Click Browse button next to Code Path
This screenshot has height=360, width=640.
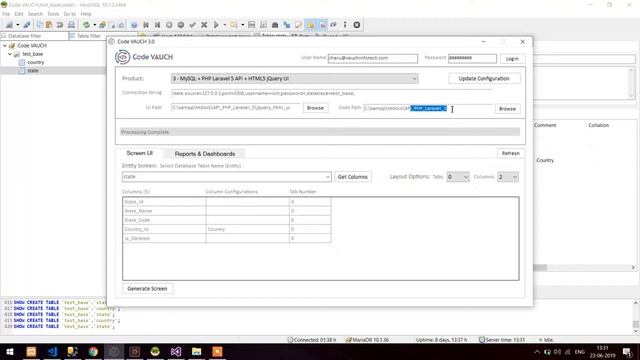[507, 109]
